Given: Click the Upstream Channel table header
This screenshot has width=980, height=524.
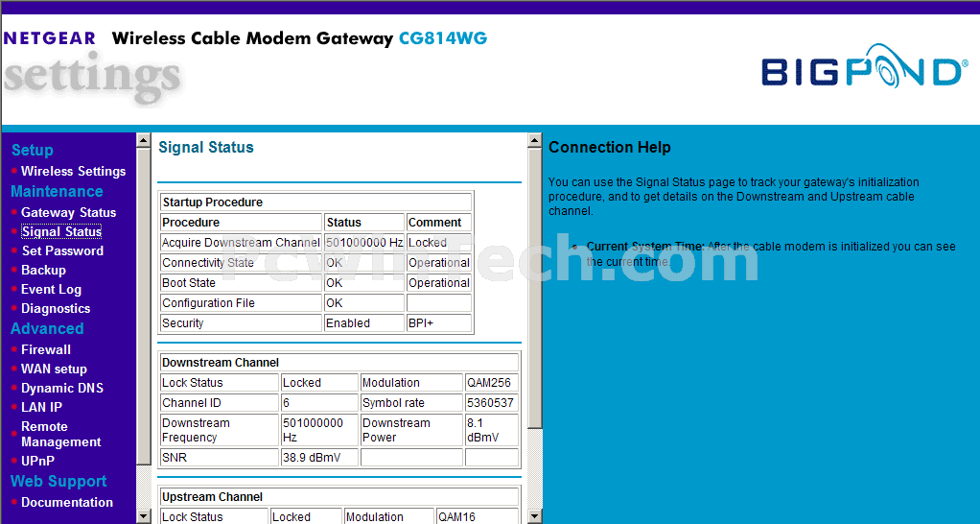Looking at the screenshot, I should pyautogui.click(x=339, y=497).
